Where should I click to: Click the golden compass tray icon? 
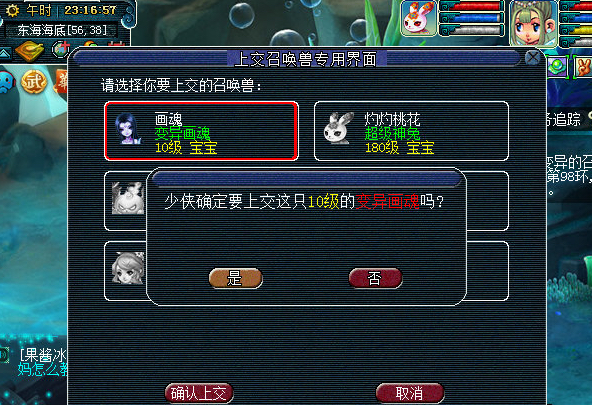click(x=30, y=52)
